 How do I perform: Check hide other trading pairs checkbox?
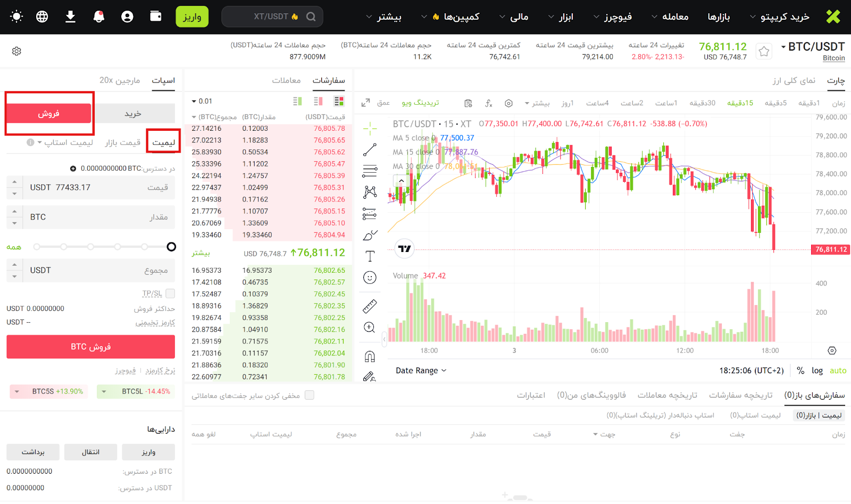[x=310, y=395]
